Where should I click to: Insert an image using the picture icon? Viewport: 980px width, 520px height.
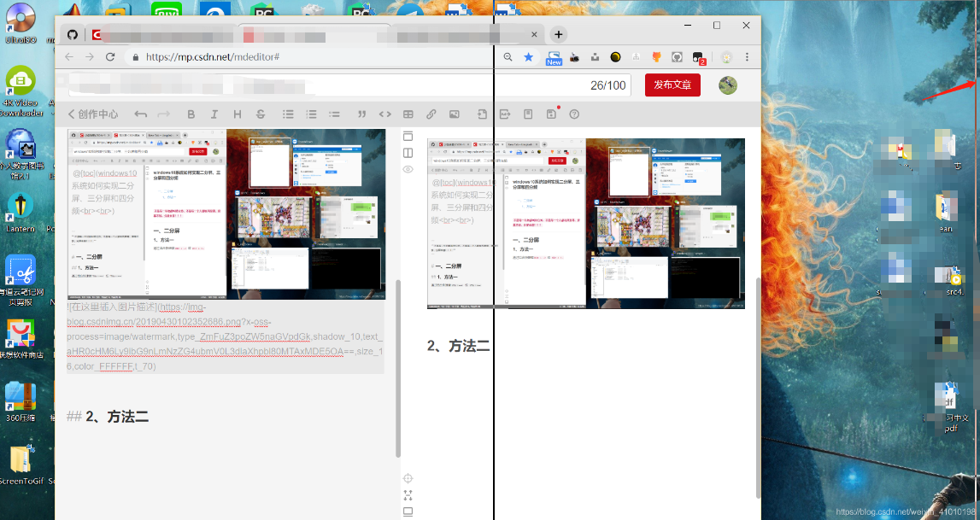point(454,114)
